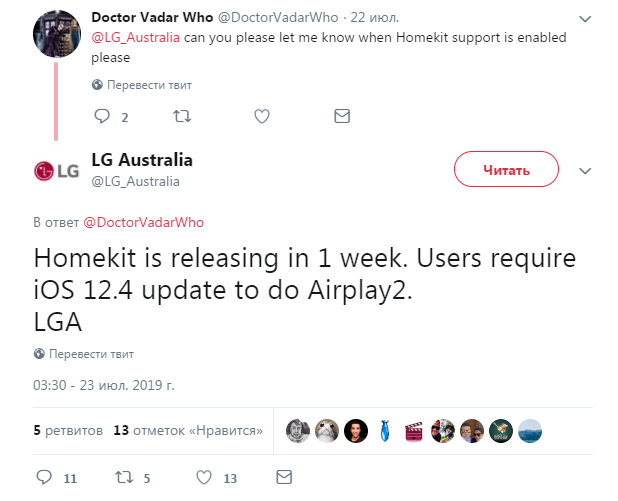The height and width of the screenshot is (501, 618).
Task: Send Doctor Vadar Who tweet by message
Action: point(342,117)
